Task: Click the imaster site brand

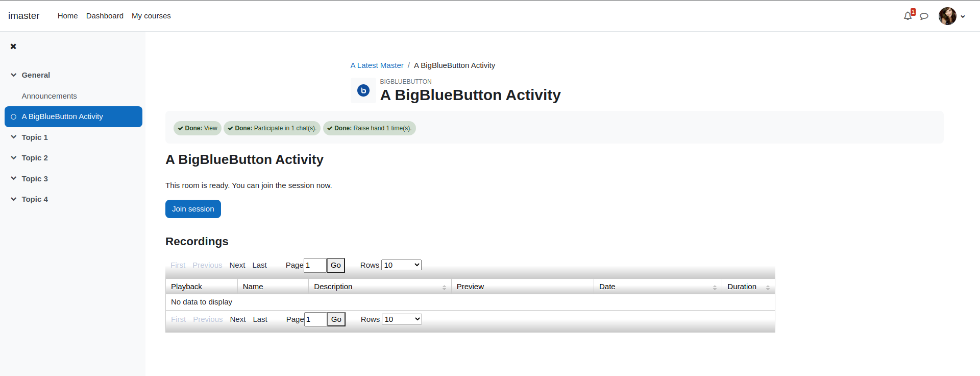Action: [x=23, y=16]
